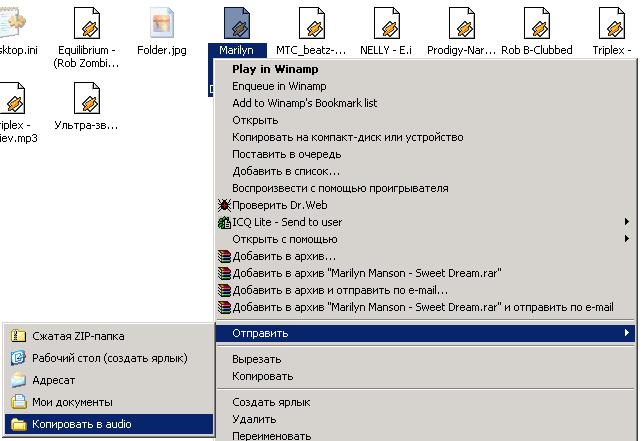The width and height of the screenshot is (644, 441).
Task: Choose Добавить в архив...
Action: (x=425, y=256)
